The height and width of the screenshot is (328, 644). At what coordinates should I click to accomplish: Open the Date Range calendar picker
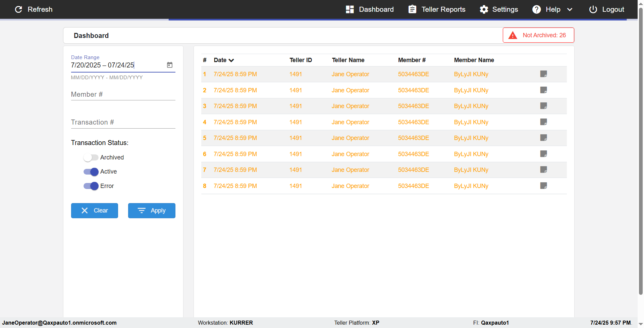170,65
